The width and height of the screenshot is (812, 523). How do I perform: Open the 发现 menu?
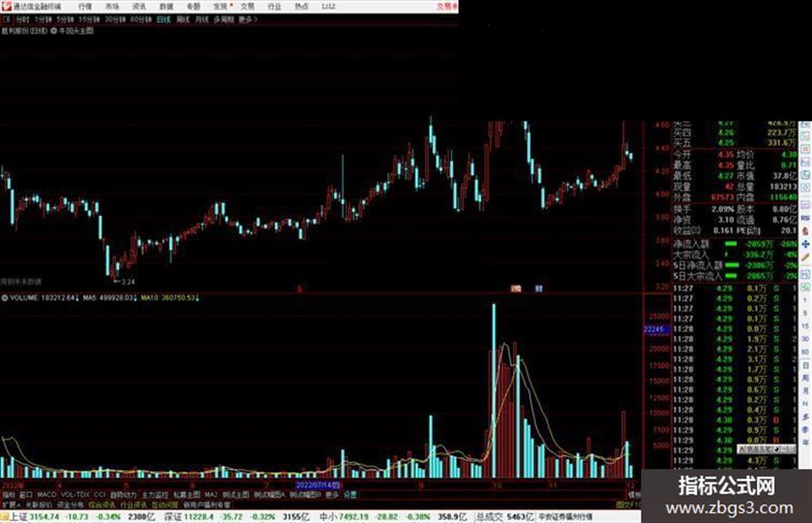[x=221, y=6]
